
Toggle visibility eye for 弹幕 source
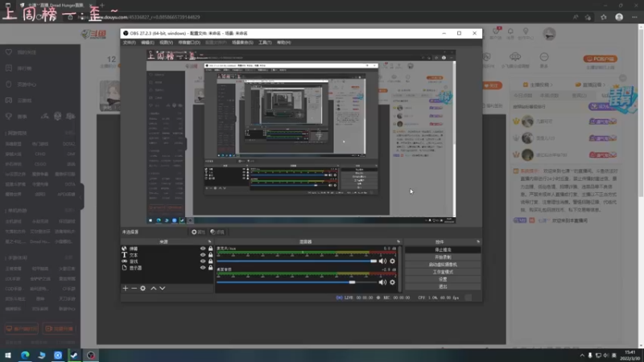coord(203,249)
